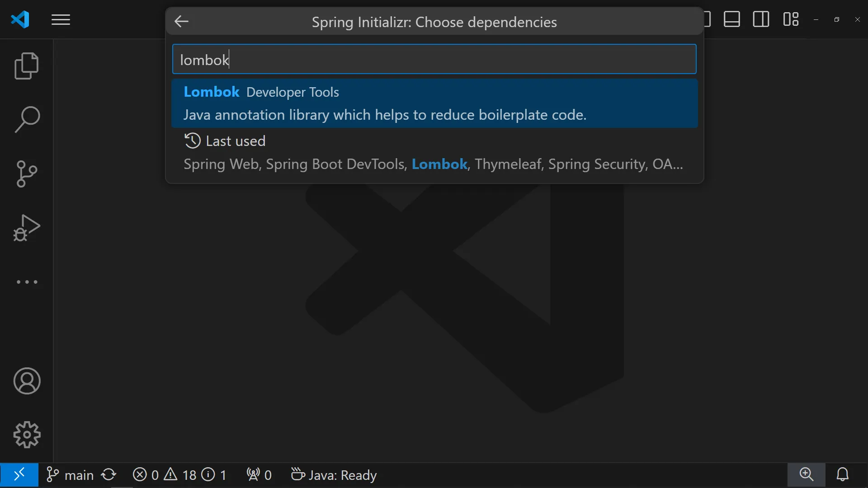Click the lombok search input field

coord(434,59)
